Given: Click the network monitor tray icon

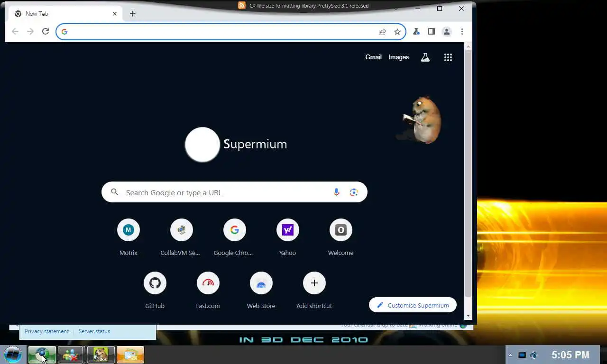Looking at the screenshot, I should pos(522,355).
